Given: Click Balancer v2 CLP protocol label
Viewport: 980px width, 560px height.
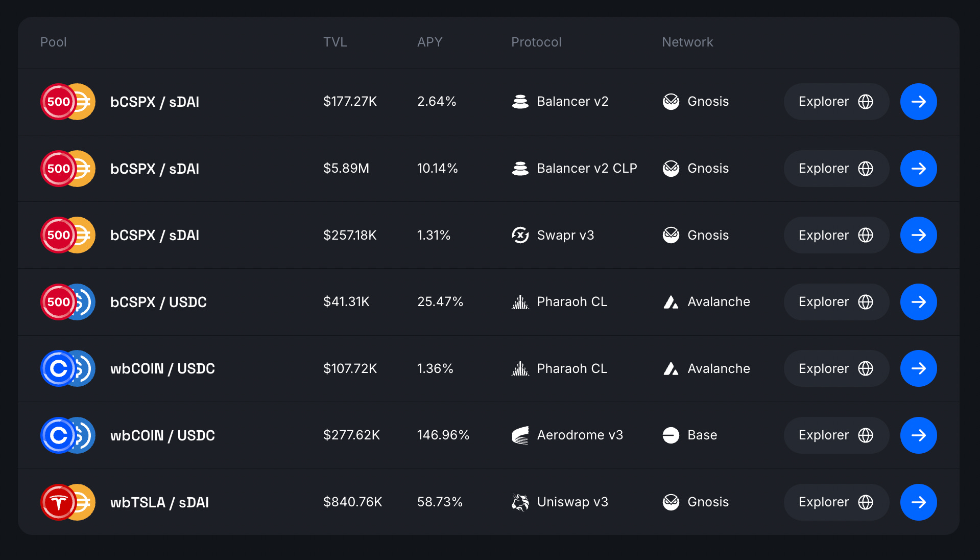Looking at the screenshot, I should click(x=587, y=169).
